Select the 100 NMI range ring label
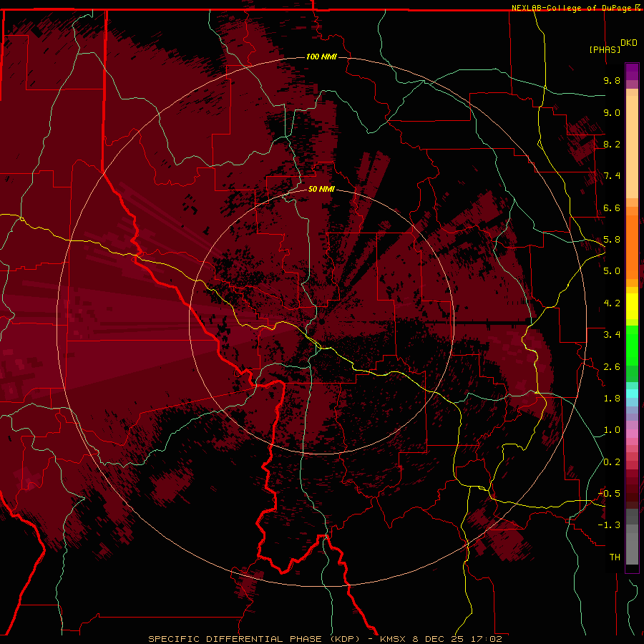The width and height of the screenshot is (644, 644). click(x=321, y=57)
